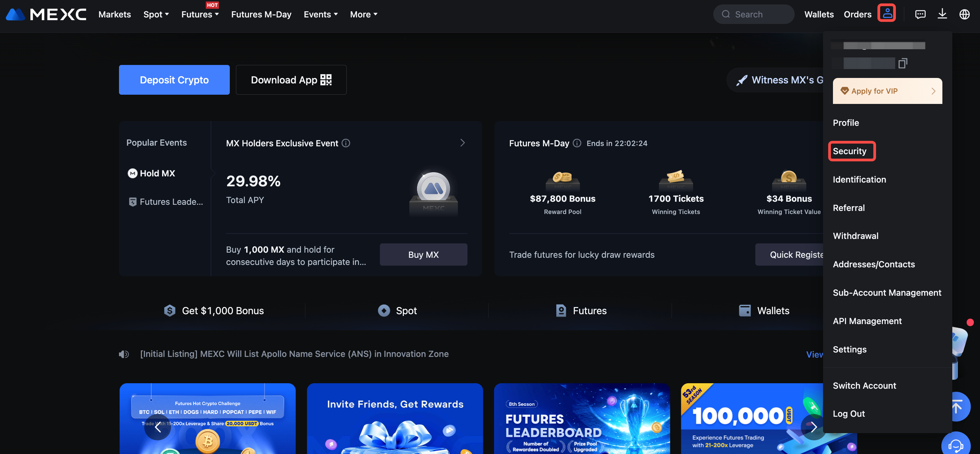Open Wallets in the top bar
This screenshot has width=980, height=454.
tap(819, 14)
